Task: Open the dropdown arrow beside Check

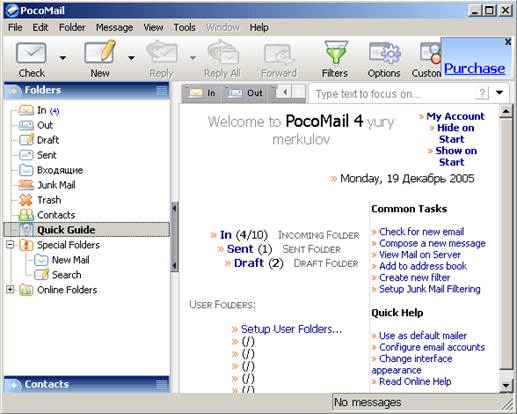Action: coord(63,58)
